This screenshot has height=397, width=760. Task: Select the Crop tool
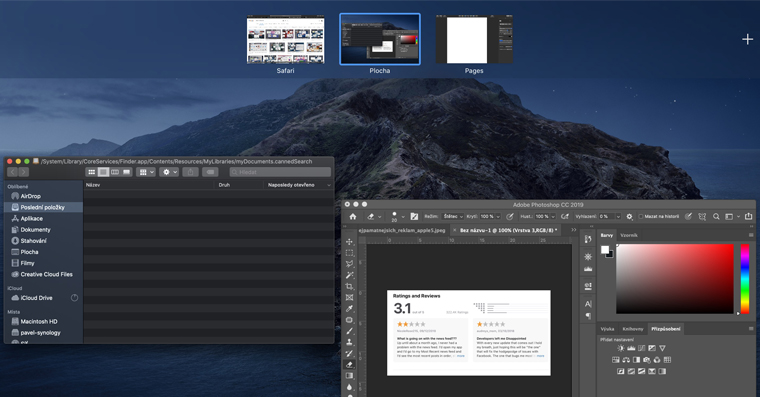pyautogui.click(x=349, y=286)
